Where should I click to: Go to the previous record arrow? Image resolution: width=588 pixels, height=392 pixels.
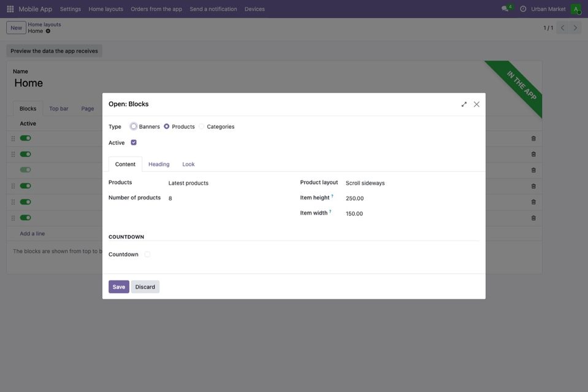562,28
